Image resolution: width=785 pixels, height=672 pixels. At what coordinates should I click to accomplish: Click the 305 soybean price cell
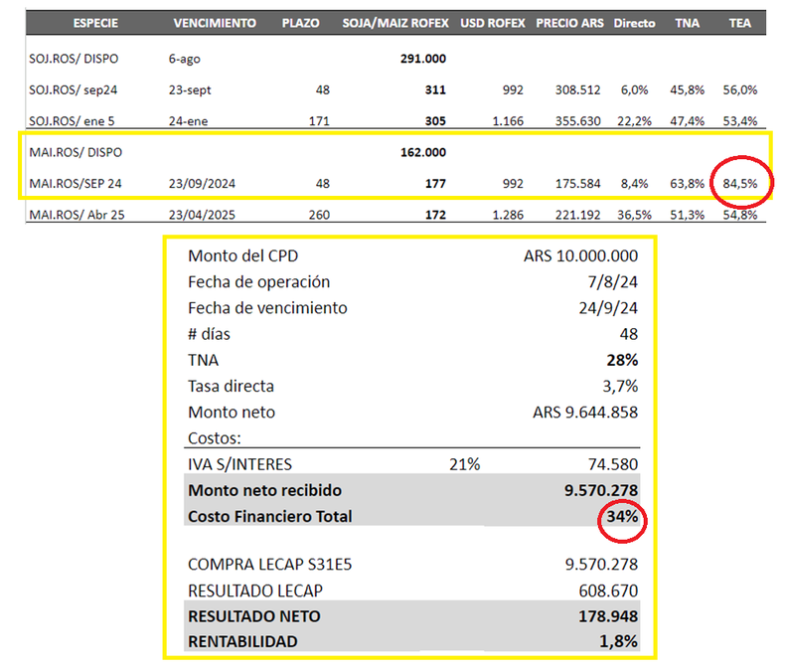(435, 121)
